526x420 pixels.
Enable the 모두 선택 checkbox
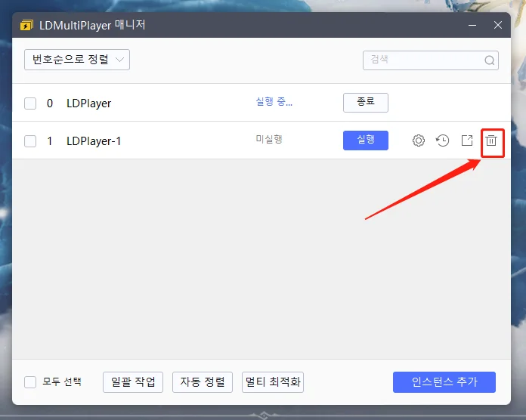click(x=30, y=381)
